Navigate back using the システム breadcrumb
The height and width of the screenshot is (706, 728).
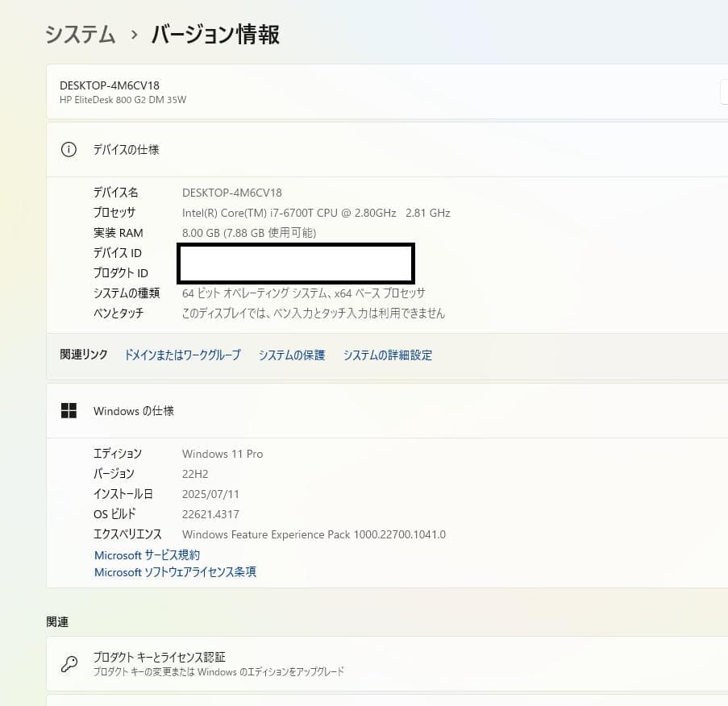click(x=79, y=35)
